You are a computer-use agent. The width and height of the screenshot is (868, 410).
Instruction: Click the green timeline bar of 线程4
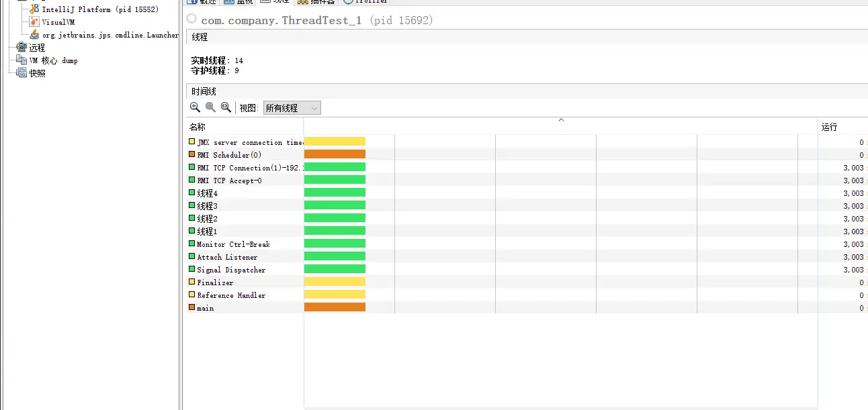335,193
